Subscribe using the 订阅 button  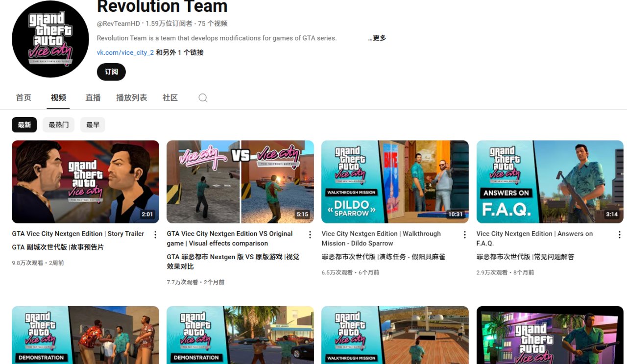click(x=111, y=72)
